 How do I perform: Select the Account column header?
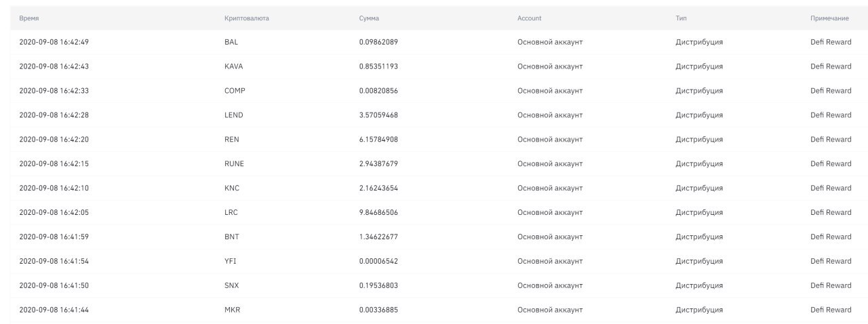(529, 18)
